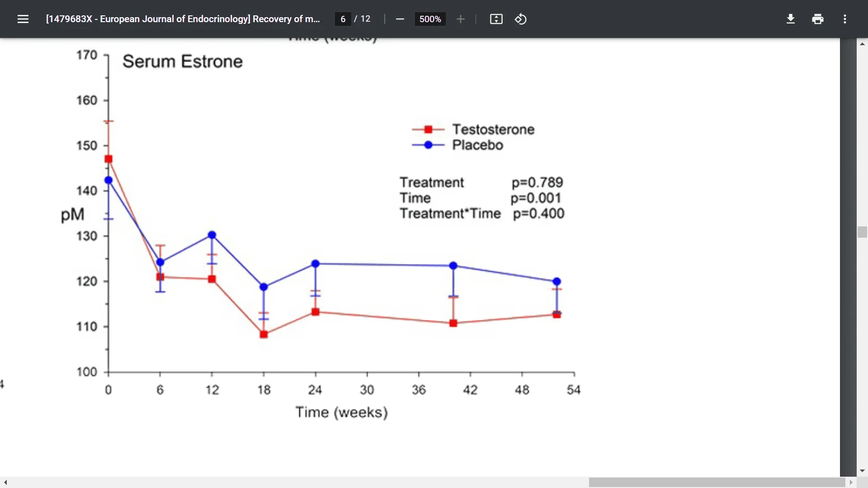Screen dimensions: 868x488
Task: Print the document
Action: 818,19
